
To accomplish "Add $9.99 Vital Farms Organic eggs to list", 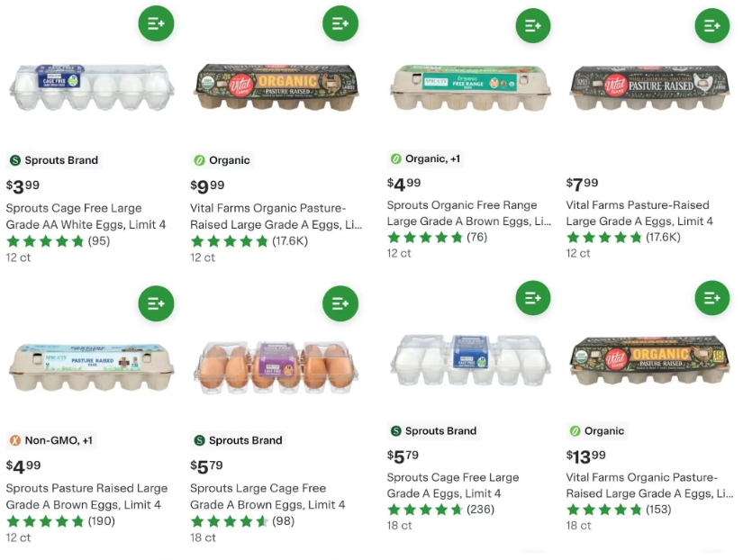I will 340,23.
